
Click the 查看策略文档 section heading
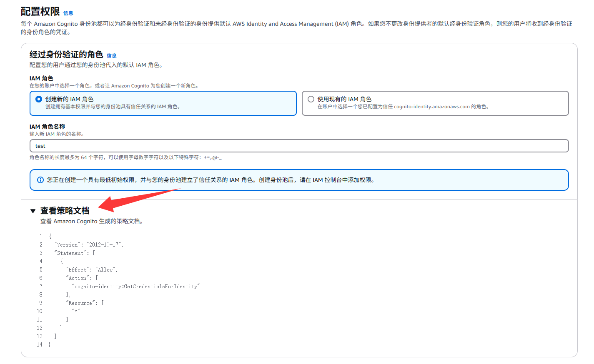click(65, 211)
